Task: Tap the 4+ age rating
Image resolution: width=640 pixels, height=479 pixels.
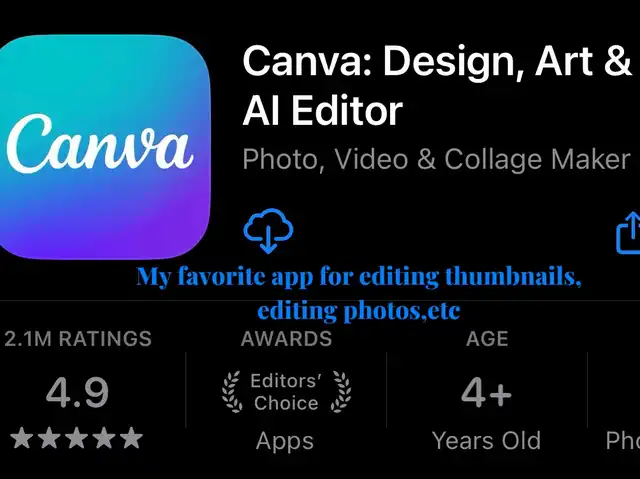Action: tap(486, 393)
